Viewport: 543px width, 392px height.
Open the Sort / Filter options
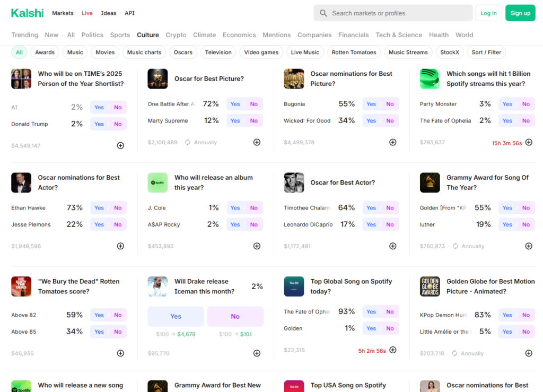[486, 53]
